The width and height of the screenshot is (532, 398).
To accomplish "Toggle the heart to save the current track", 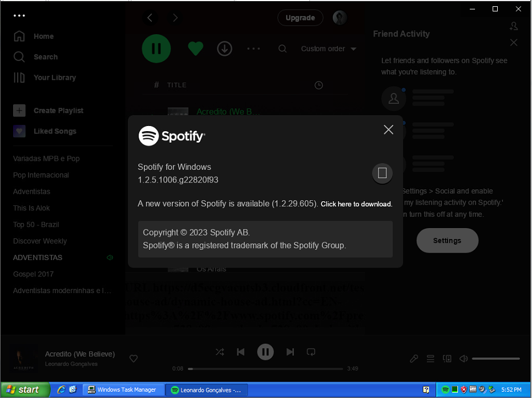I will (134, 359).
